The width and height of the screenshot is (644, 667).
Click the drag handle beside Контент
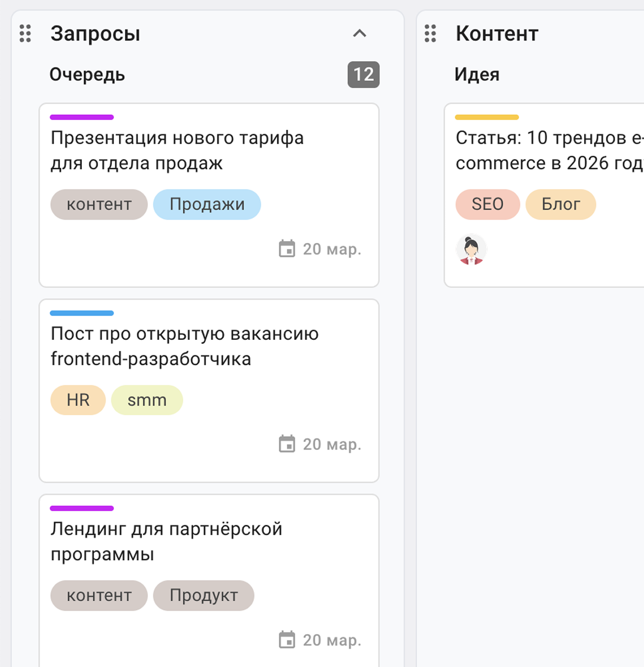point(430,33)
